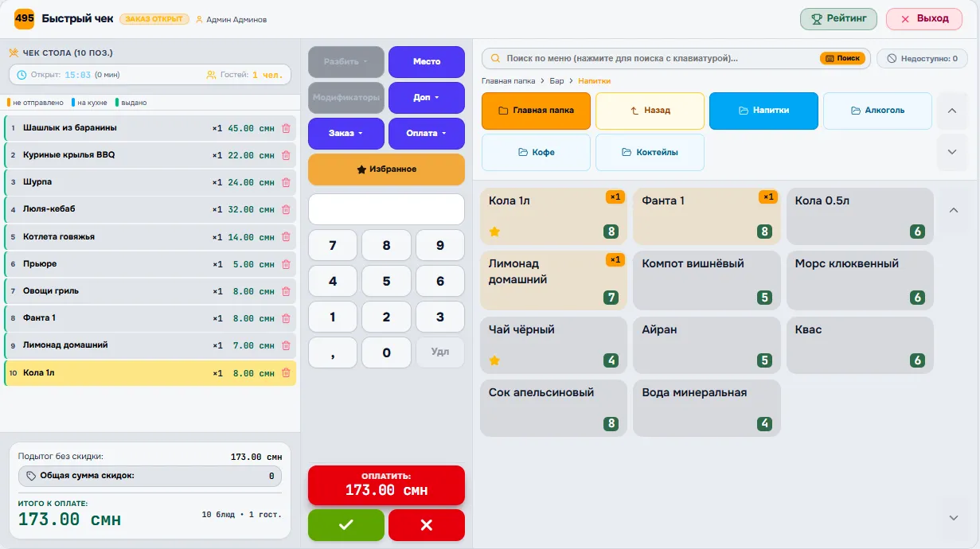The width and height of the screenshot is (980, 549).
Task: Click the trash icon on the Люля-кебаб row
Action: [286, 209]
